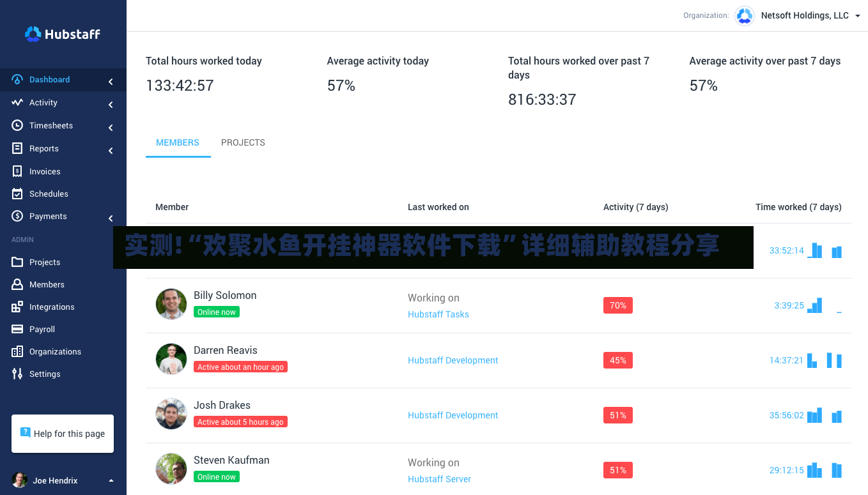This screenshot has width=868, height=495.
Task: Expand the Activity submenu chevron
Action: [x=111, y=105]
